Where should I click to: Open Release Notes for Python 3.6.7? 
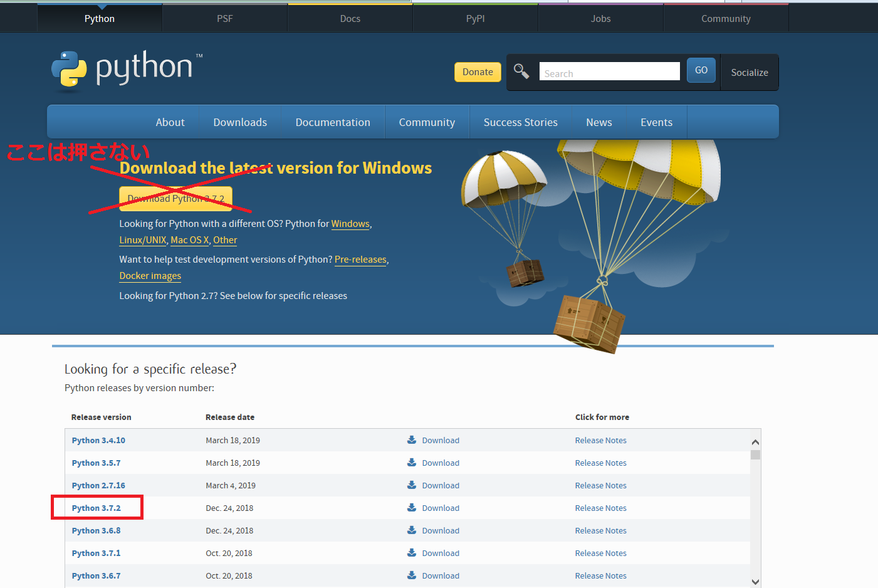pyautogui.click(x=601, y=575)
